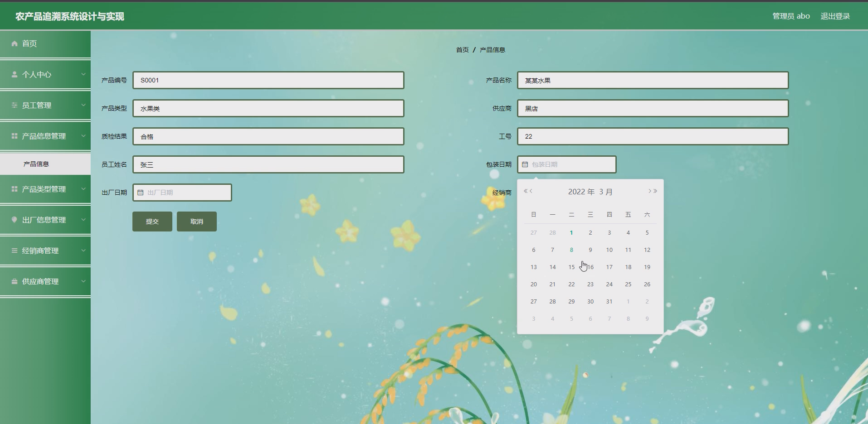Expand the 出厂信息管理 menu chevron
Image resolution: width=868 pixels, height=424 pixels.
(83, 220)
